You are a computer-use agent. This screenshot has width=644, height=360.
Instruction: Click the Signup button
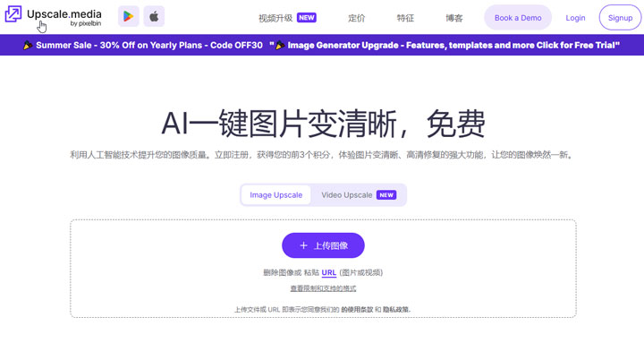620,18
